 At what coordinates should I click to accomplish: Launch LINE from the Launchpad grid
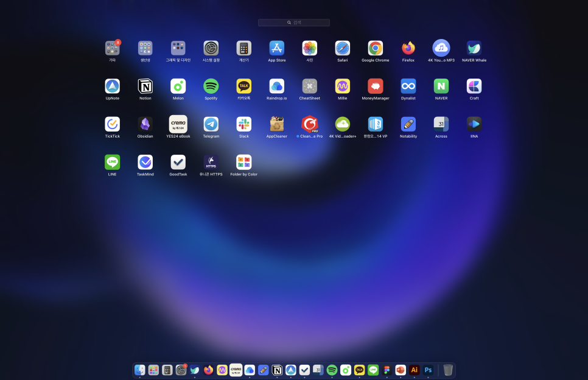click(113, 163)
